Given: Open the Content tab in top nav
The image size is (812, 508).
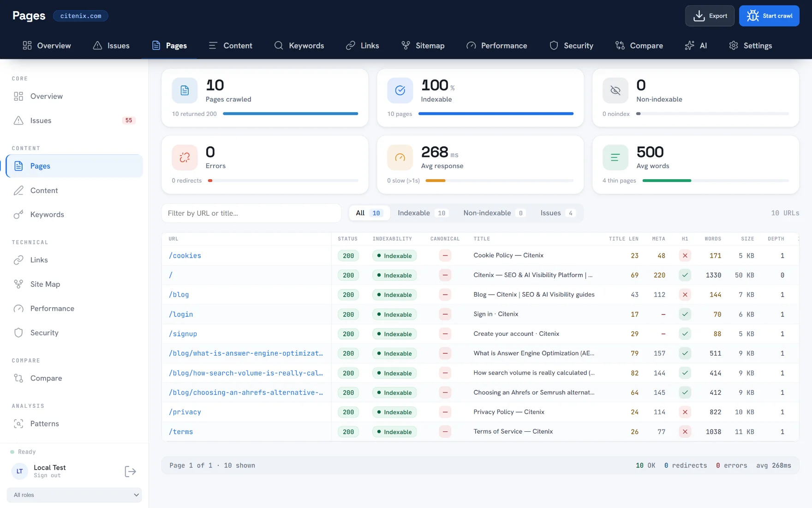Looking at the screenshot, I should [x=230, y=45].
